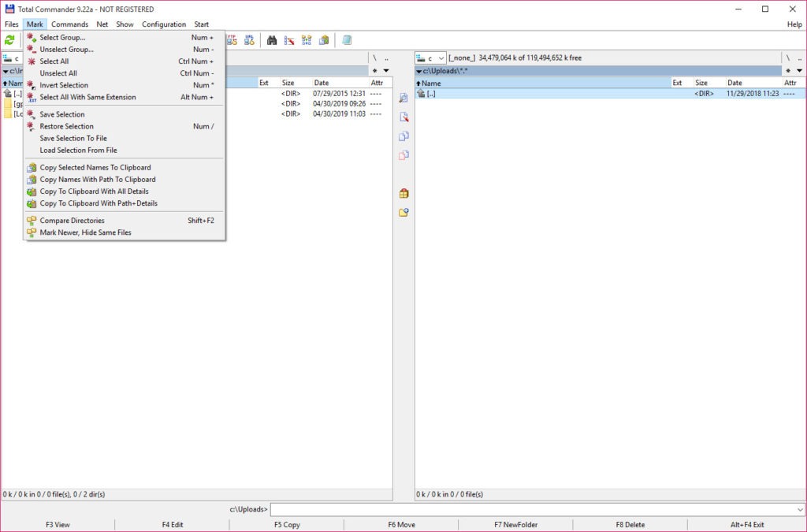Screen dimensions: 807x532
Task: Choose Copy Selected Names To Clipboard
Action: 124,167
